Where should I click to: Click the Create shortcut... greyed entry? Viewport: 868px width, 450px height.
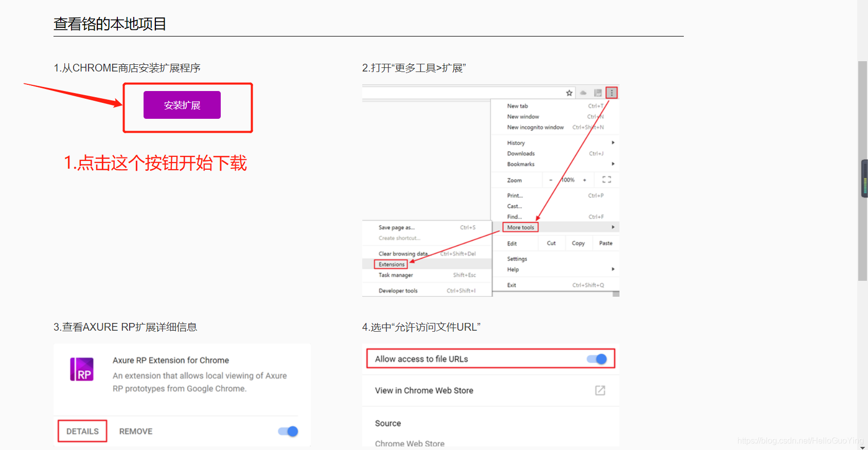[399, 238]
